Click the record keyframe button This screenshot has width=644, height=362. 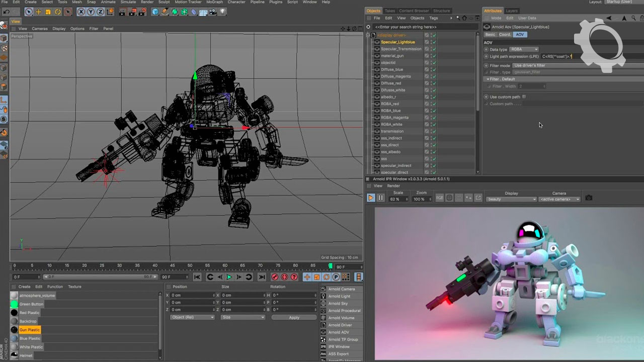click(x=275, y=277)
